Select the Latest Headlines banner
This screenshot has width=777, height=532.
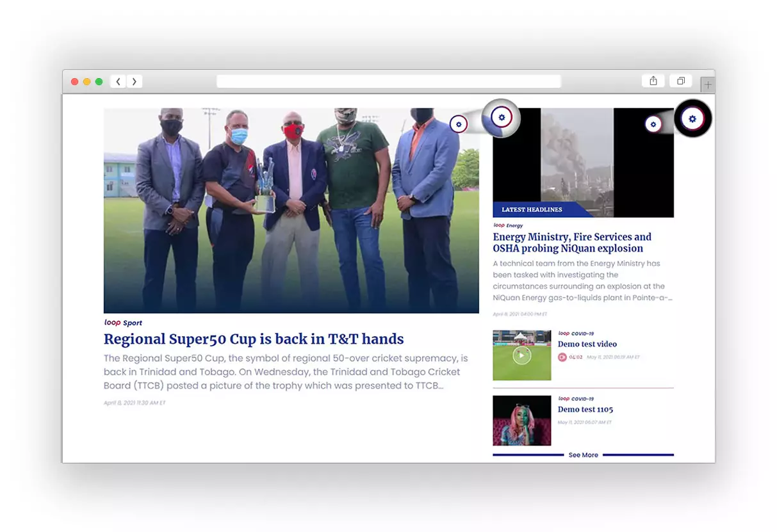tap(532, 210)
